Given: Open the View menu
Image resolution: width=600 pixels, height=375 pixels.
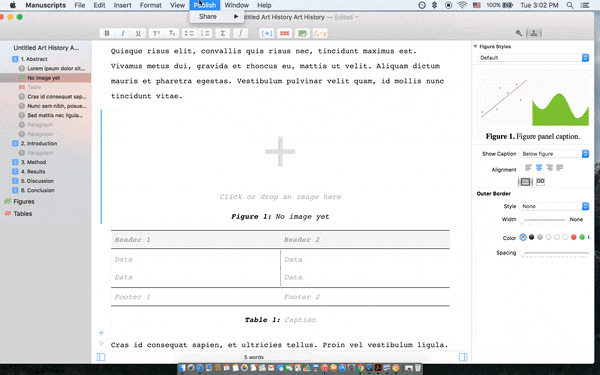Looking at the screenshot, I should coord(177,5).
